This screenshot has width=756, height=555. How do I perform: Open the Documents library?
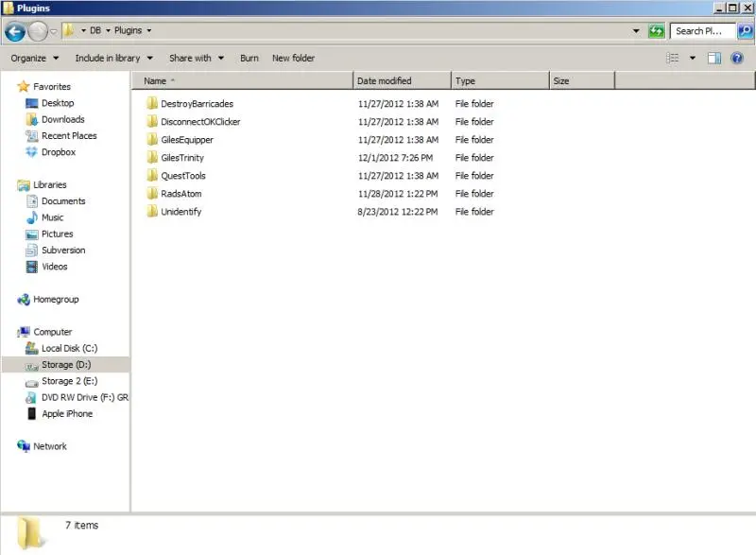pyautogui.click(x=63, y=201)
